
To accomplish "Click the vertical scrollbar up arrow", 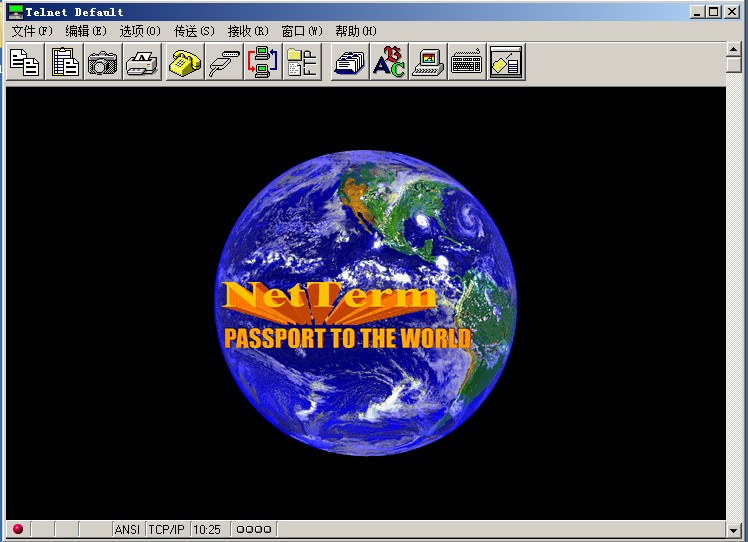I will (x=734, y=49).
